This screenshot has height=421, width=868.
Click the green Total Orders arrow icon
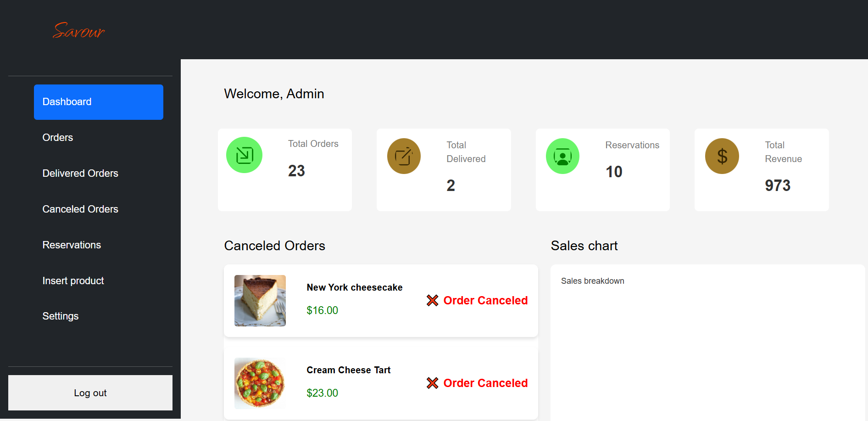pos(244,155)
